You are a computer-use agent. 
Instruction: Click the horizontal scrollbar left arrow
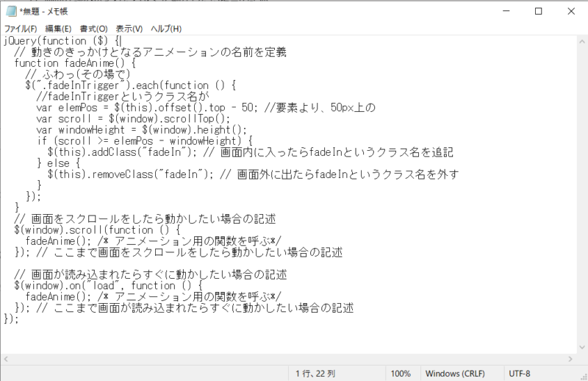coord(6,359)
